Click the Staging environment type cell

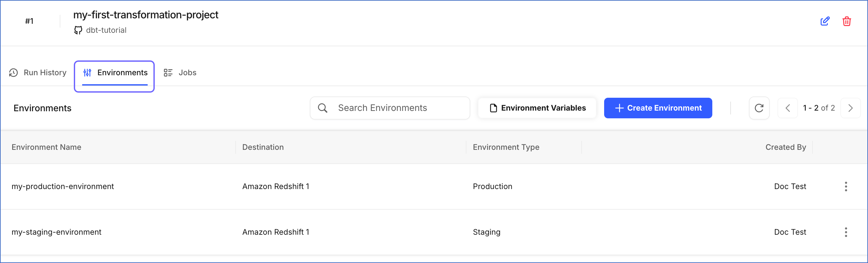(x=487, y=232)
